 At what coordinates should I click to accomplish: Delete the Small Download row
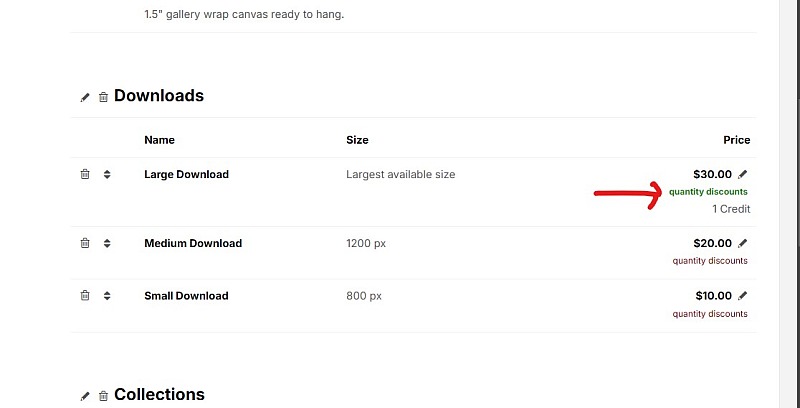coord(85,296)
